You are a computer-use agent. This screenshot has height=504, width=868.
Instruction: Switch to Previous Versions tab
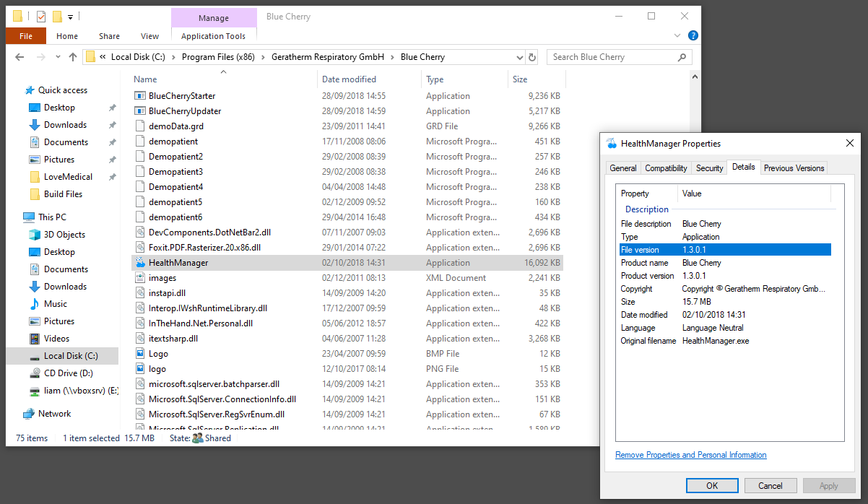pyautogui.click(x=794, y=168)
